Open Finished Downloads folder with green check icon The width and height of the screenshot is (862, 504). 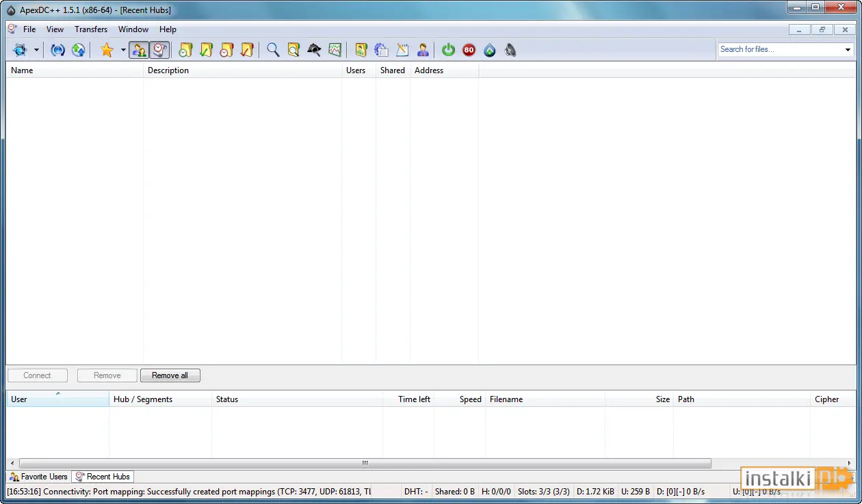(x=206, y=50)
